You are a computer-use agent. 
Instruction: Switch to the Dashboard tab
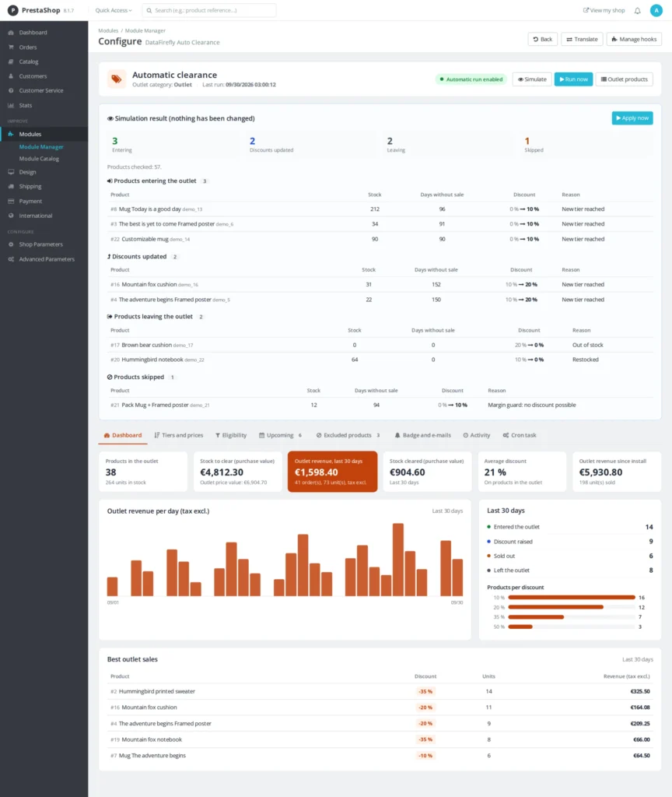pos(123,435)
